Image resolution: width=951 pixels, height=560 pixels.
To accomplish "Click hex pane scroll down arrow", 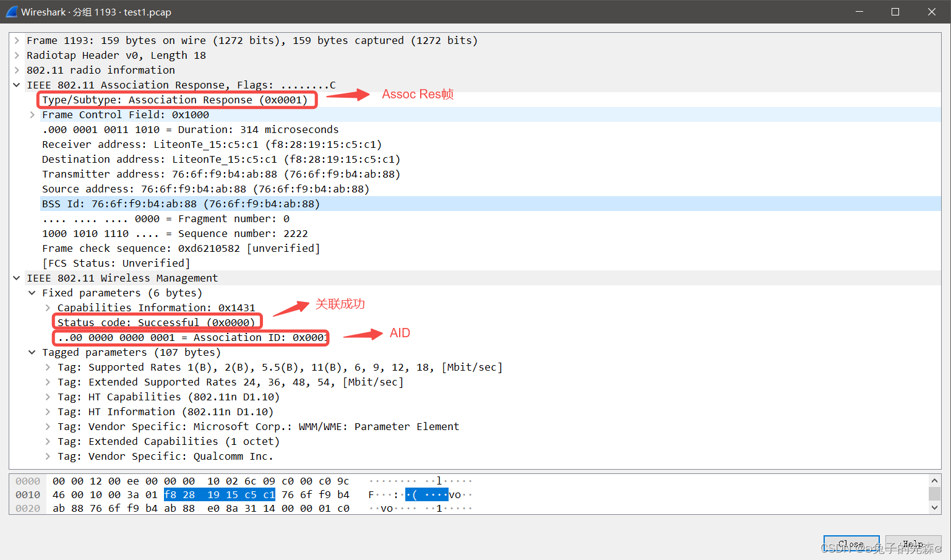I will coord(934,507).
